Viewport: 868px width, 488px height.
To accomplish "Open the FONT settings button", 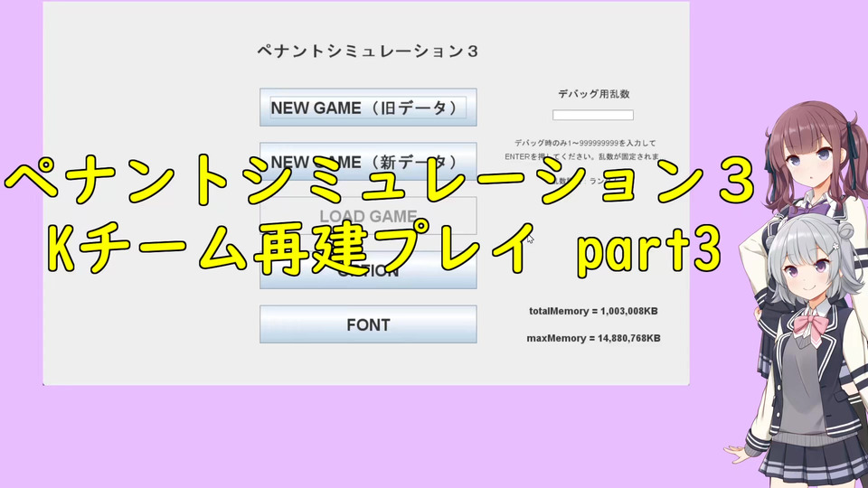I will [x=368, y=324].
